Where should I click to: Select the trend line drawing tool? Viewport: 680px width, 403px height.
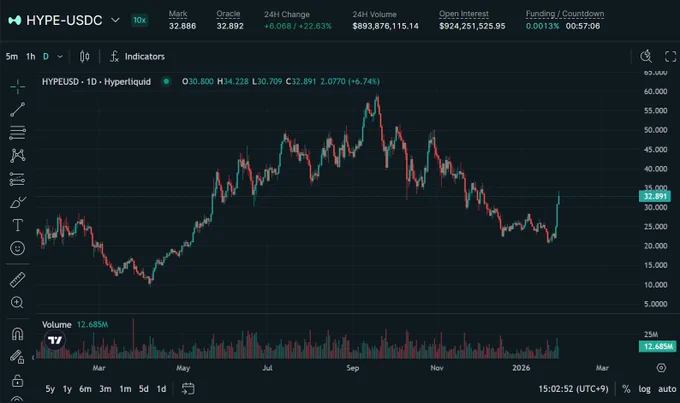pos(17,110)
